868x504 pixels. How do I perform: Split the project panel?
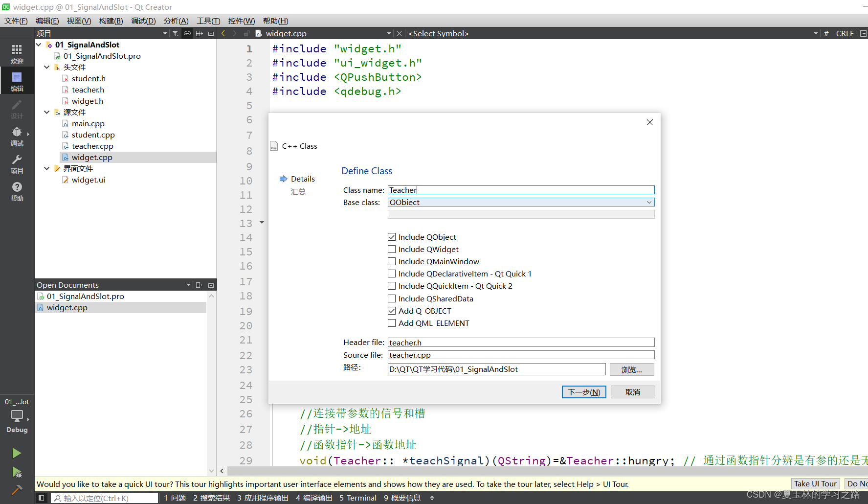coord(199,33)
